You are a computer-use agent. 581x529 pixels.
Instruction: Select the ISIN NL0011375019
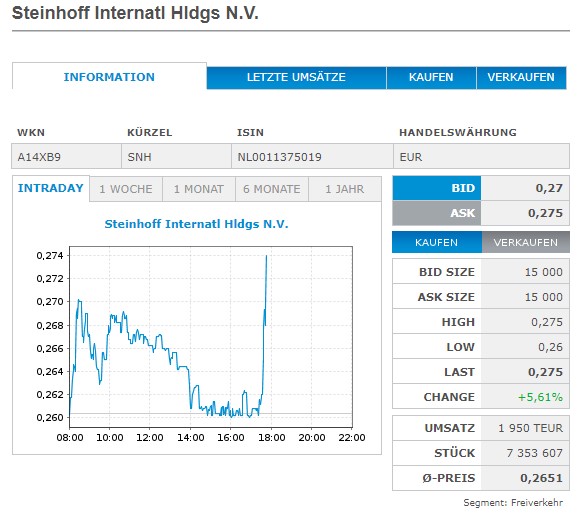click(x=279, y=157)
